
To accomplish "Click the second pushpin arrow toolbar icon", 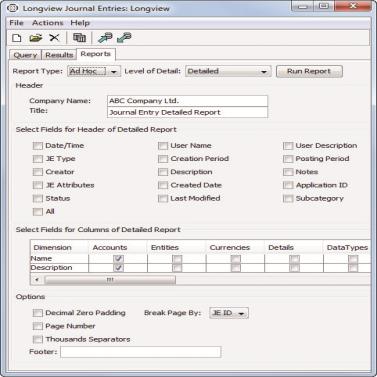I will click(124, 38).
